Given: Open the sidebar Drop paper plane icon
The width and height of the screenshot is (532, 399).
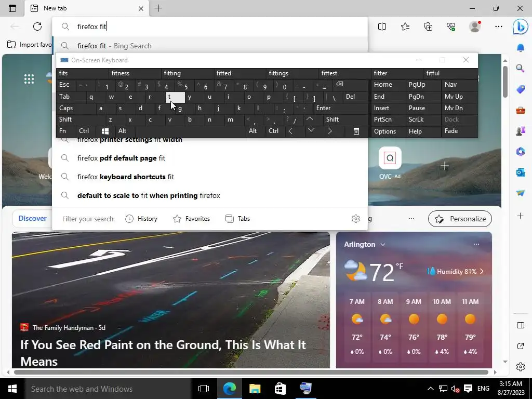Looking at the screenshot, I should tap(520, 193).
